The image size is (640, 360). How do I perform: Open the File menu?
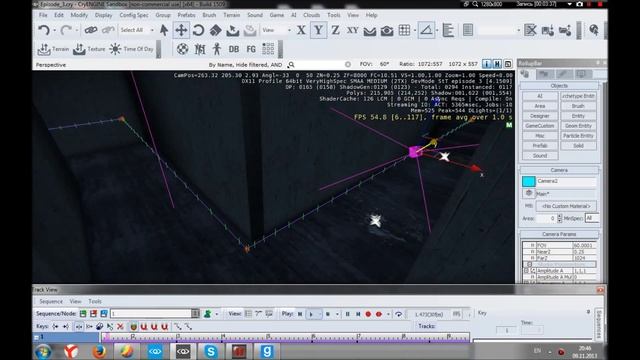tap(43, 15)
